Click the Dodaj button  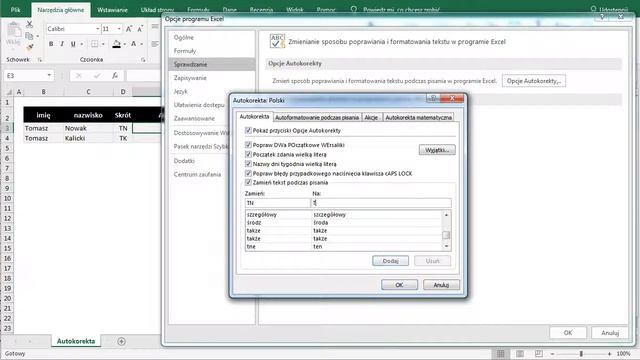tap(391, 261)
